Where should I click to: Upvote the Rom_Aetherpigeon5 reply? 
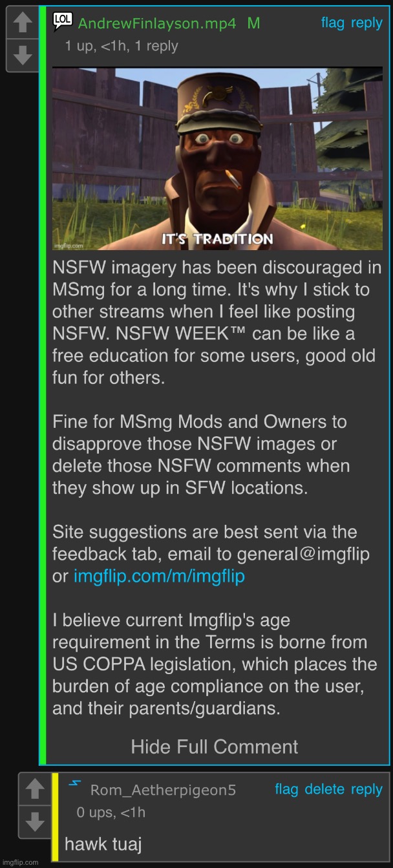35,789
